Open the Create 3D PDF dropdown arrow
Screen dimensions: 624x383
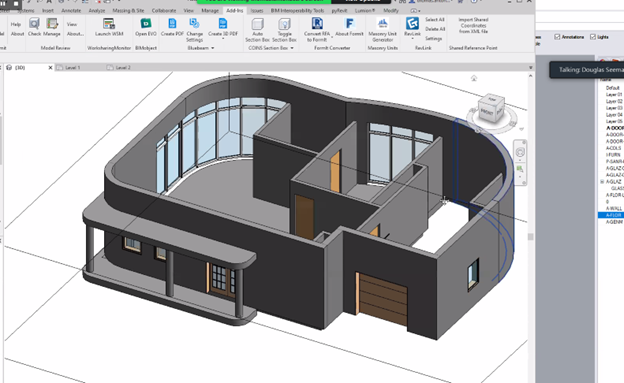tap(223, 40)
